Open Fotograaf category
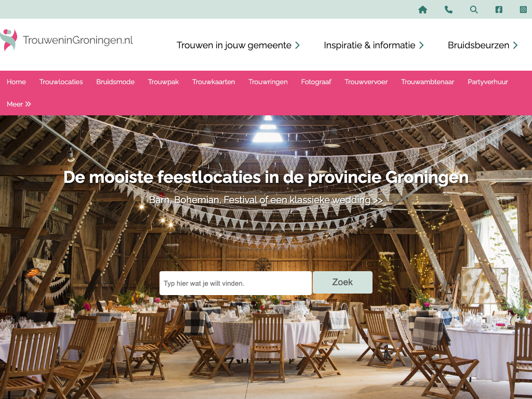532x399 pixels. coord(316,82)
